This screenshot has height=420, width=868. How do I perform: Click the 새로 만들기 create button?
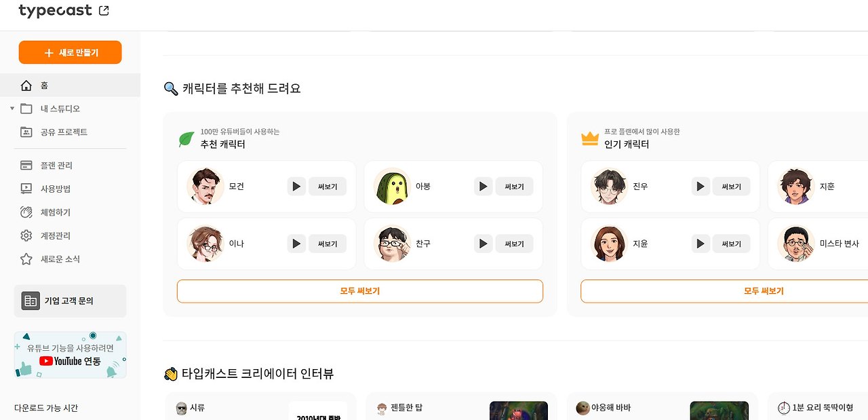(70, 52)
